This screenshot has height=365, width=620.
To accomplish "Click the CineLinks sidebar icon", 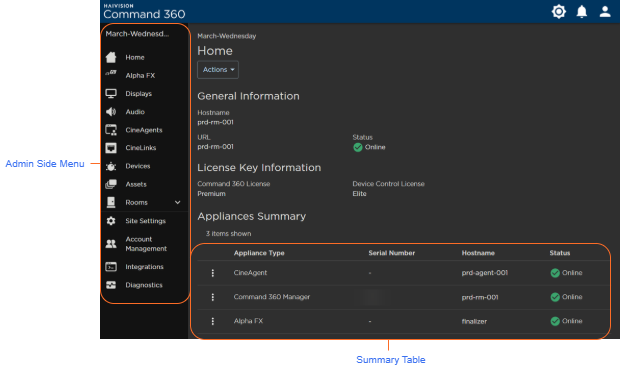I will tap(111, 148).
